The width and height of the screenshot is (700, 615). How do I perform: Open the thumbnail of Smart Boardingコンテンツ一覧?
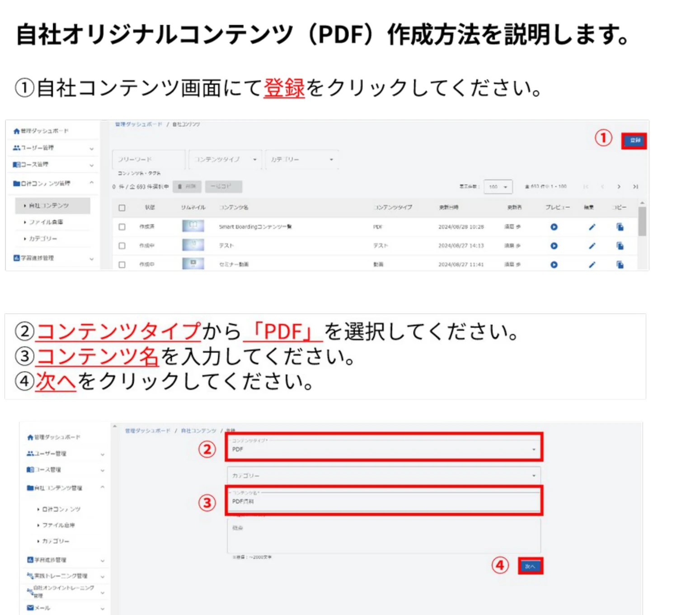tap(193, 226)
